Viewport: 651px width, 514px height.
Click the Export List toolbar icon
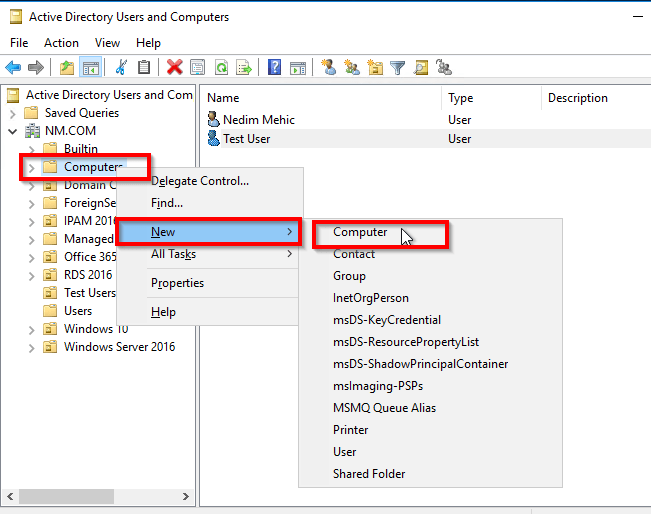coord(244,67)
